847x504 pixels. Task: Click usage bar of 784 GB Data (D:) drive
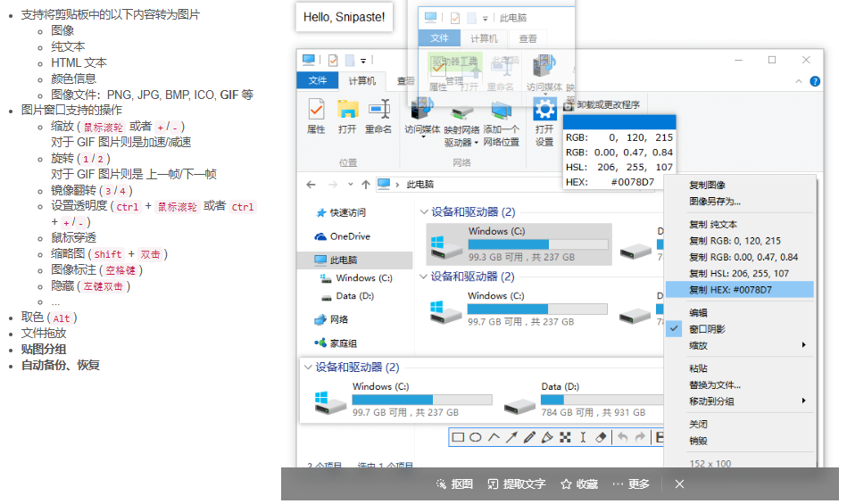tap(602, 400)
